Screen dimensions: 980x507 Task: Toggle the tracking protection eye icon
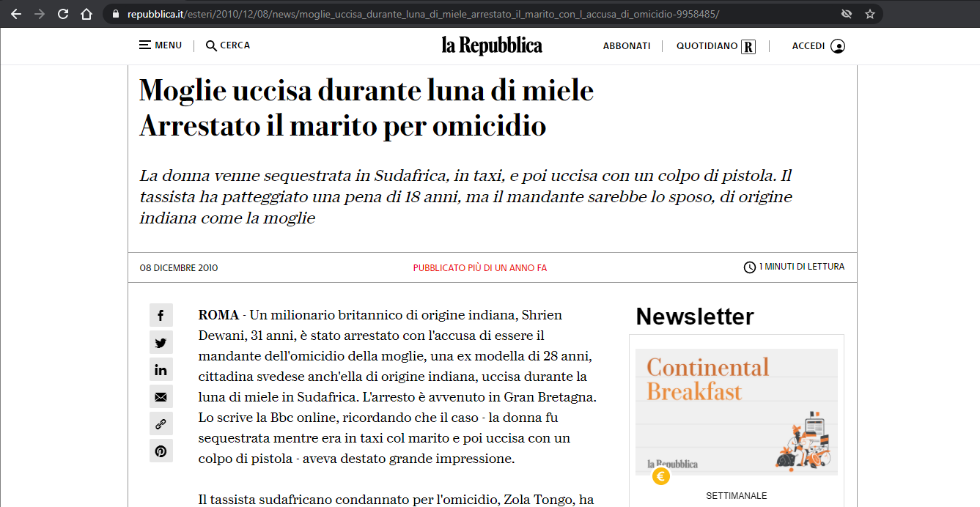tap(847, 14)
